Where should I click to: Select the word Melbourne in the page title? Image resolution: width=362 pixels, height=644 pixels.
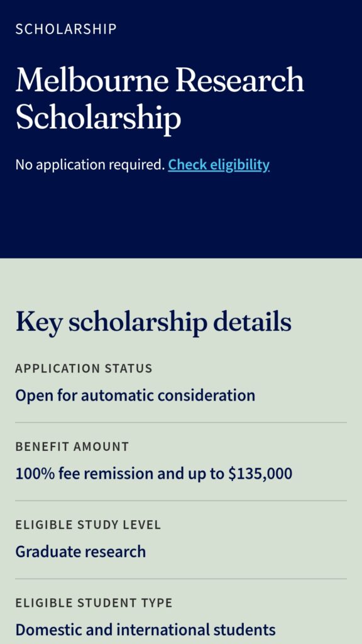[x=81, y=80]
